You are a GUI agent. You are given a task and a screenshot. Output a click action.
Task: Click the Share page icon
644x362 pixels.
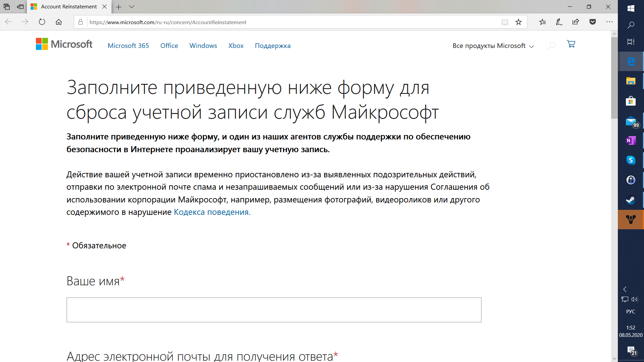(576, 22)
